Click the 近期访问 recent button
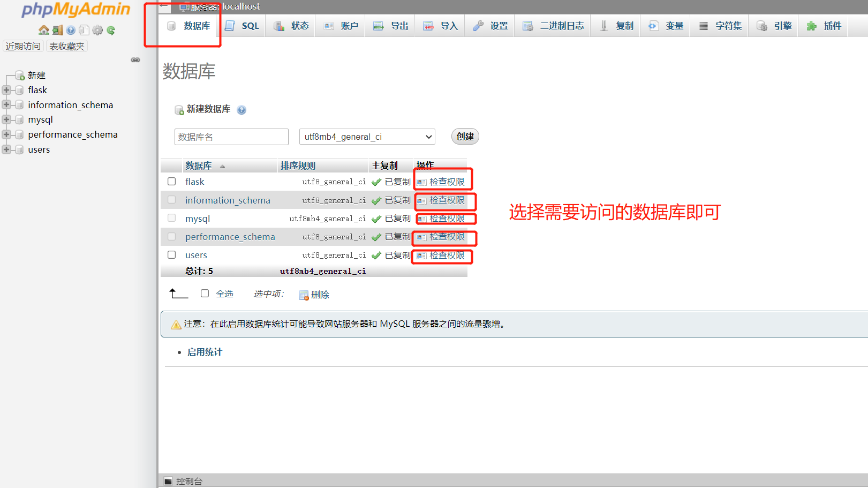868x488 pixels. click(x=23, y=46)
